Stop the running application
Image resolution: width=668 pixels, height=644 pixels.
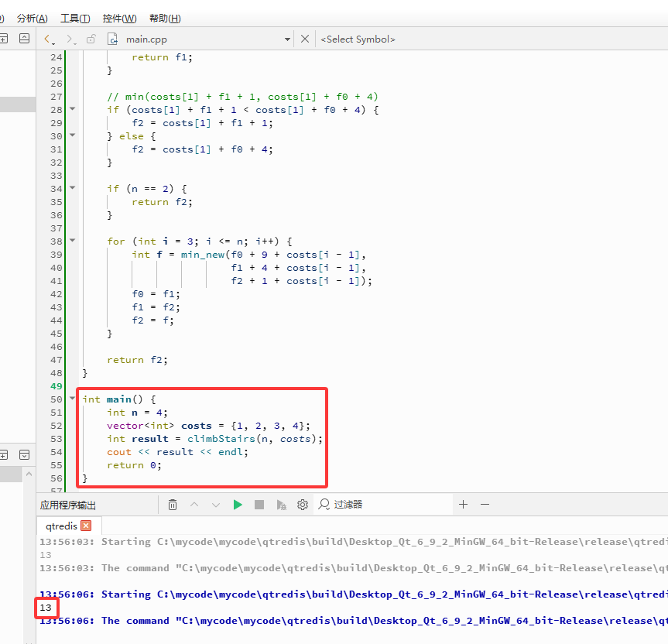coord(259,505)
